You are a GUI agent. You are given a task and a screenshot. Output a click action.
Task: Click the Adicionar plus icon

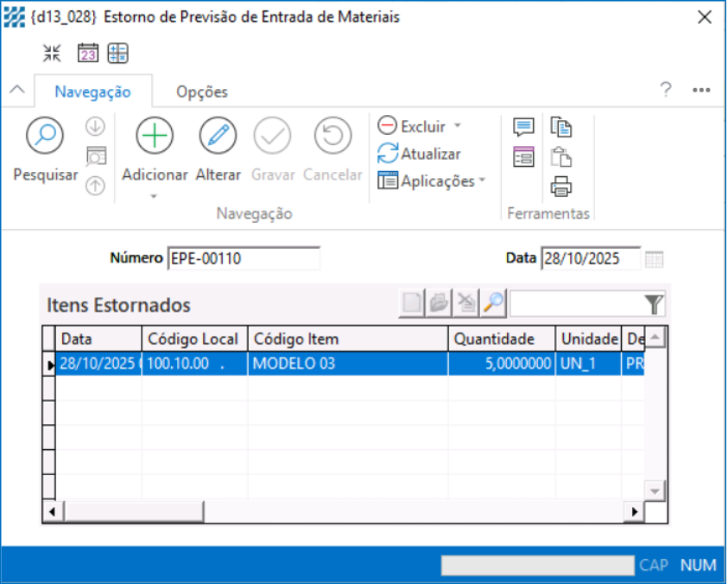tap(155, 135)
